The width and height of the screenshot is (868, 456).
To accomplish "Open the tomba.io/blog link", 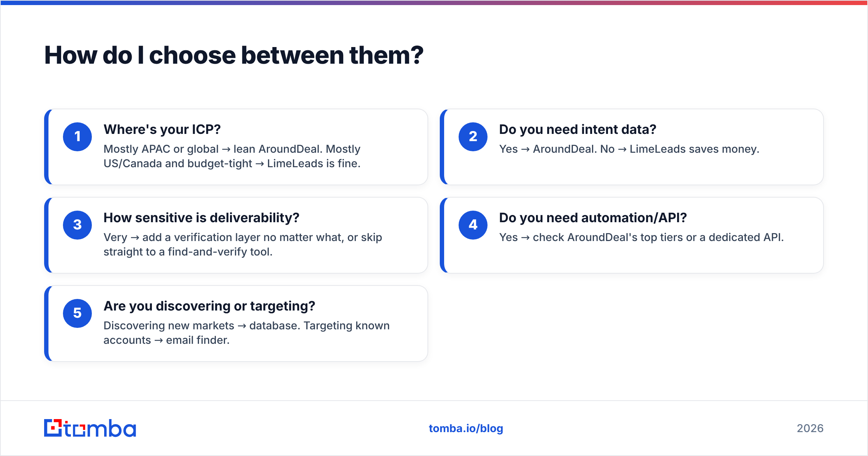I will pyautogui.click(x=466, y=428).
